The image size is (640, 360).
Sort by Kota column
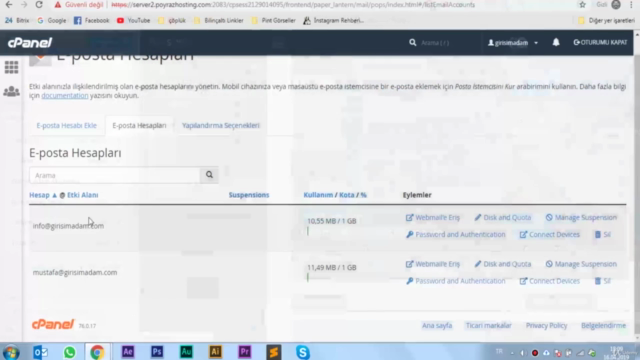point(347,195)
